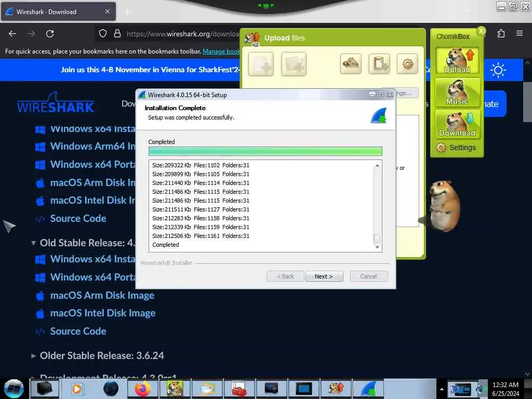Open a new Firefox tab with plus

(127, 12)
